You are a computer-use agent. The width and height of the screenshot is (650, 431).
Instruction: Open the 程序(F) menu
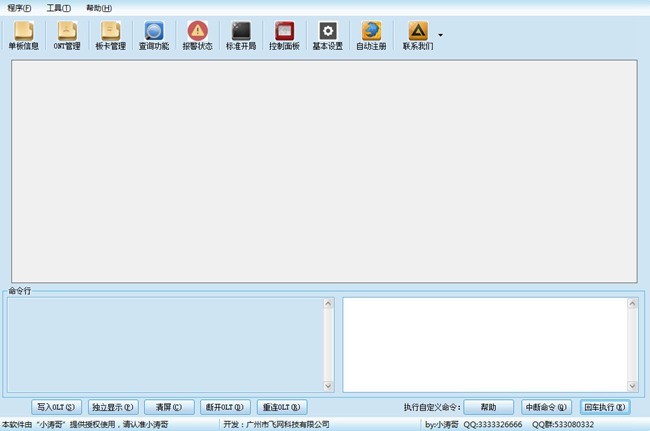(19, 8)
